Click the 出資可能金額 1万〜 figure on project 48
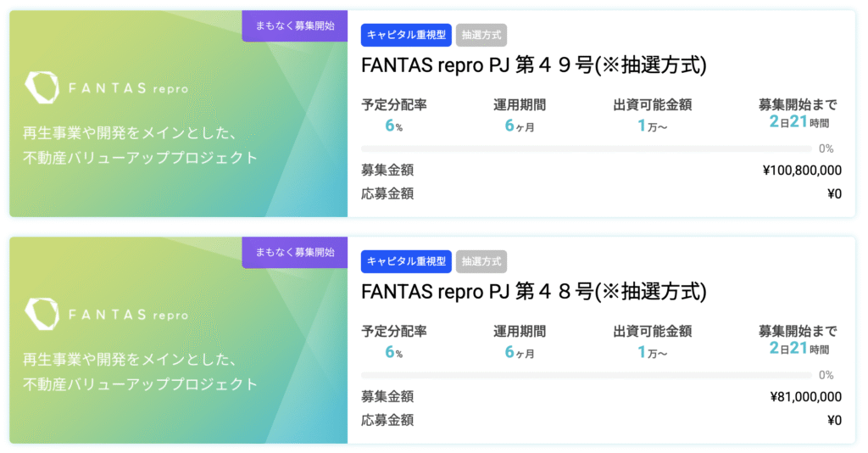868x453 pixels. click(x=652, y=352)
